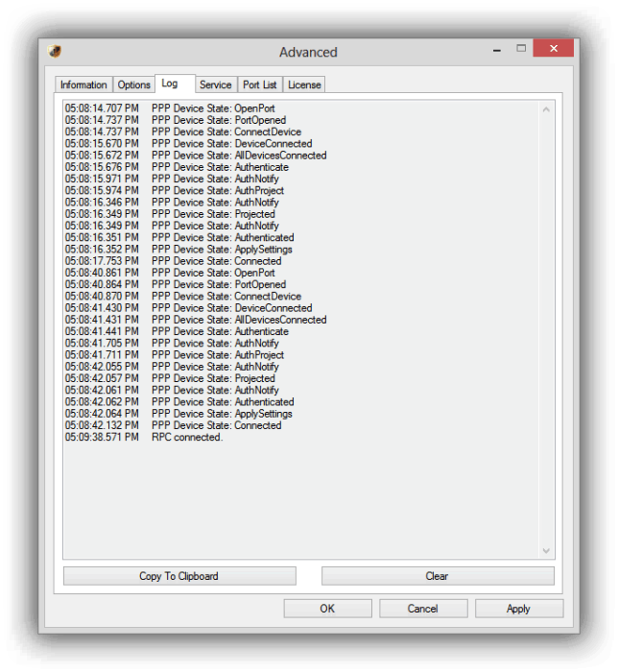
Task: Select the 05:08:41.430 PM DeviceConnected log line
Action: pos(188,308)
